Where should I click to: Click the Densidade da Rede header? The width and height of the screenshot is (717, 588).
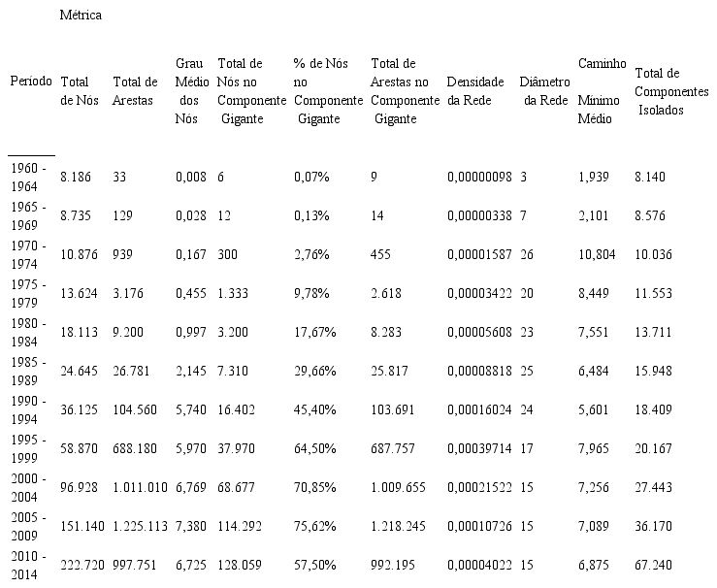click(470, 90)
